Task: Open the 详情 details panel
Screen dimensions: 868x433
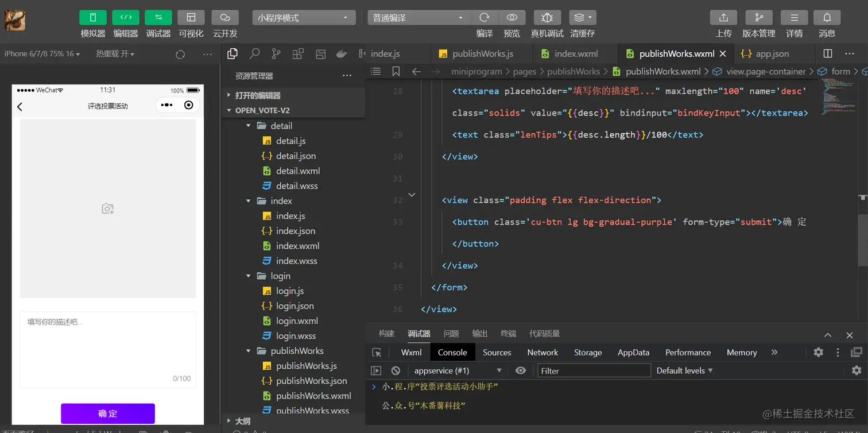Action: click(x=795, y=18)
